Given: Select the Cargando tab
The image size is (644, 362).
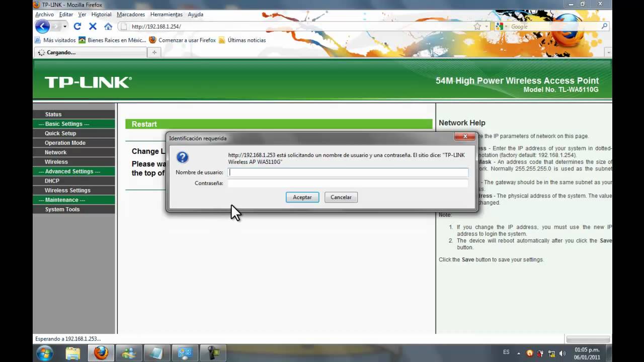Looking at the screenshot, I should tap(91, 52).
